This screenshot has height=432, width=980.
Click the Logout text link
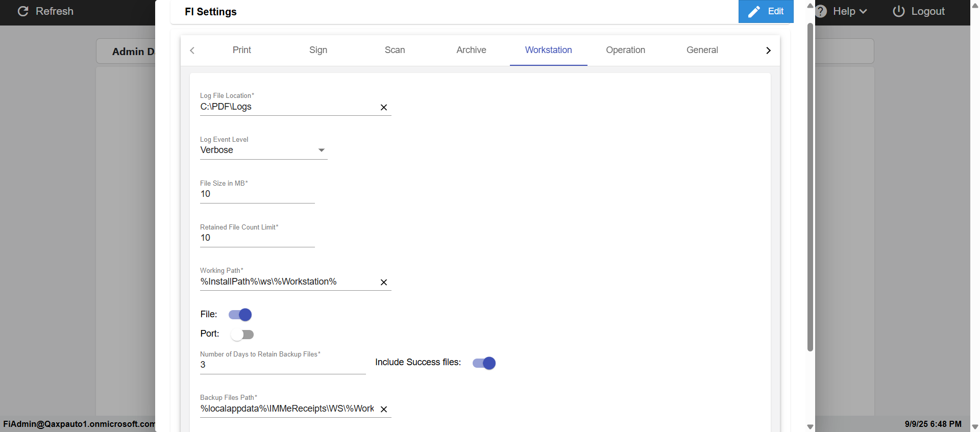[x=927, y=11]
